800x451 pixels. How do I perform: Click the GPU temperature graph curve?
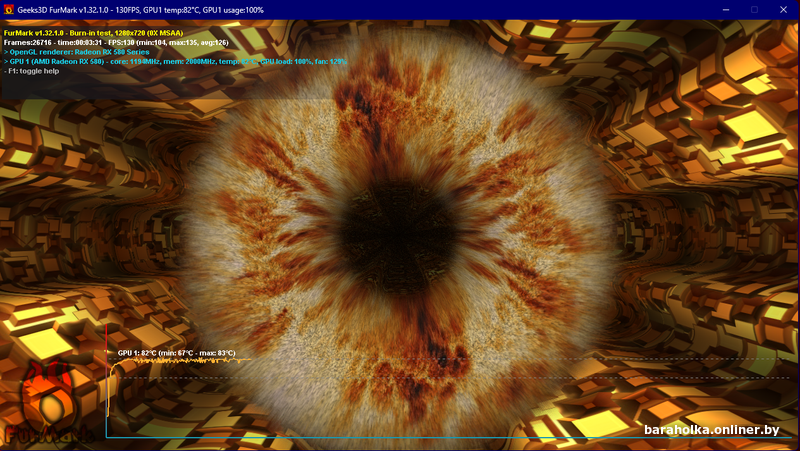(179, 361)
